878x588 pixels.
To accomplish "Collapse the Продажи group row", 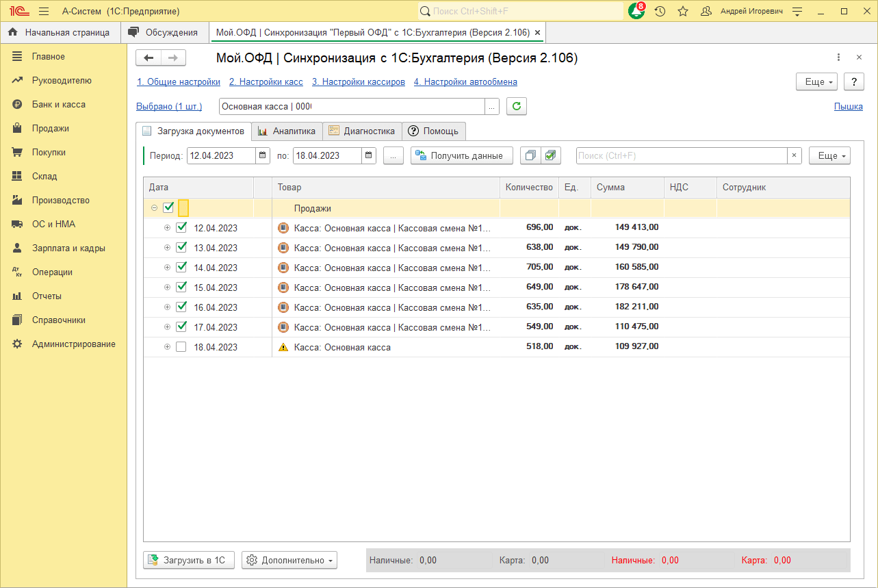I will point(154,208).
